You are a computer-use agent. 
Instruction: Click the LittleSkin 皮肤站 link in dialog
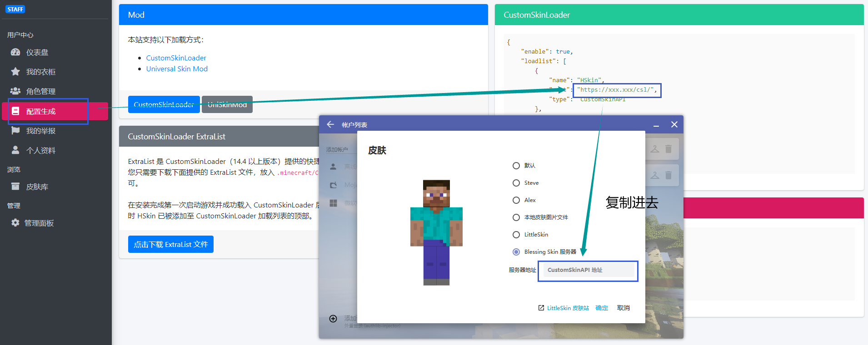(x=568, y=308)
